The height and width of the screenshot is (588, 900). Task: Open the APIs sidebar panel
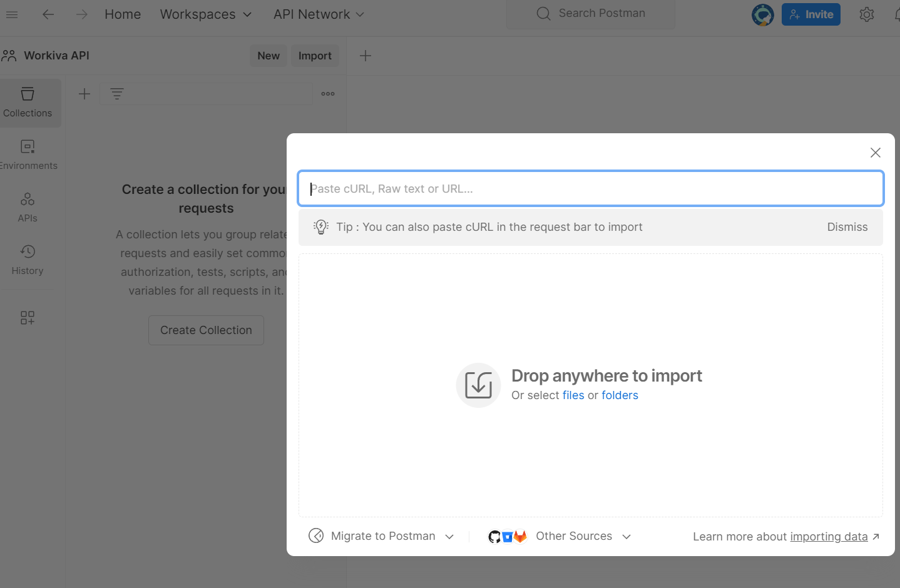28,206
